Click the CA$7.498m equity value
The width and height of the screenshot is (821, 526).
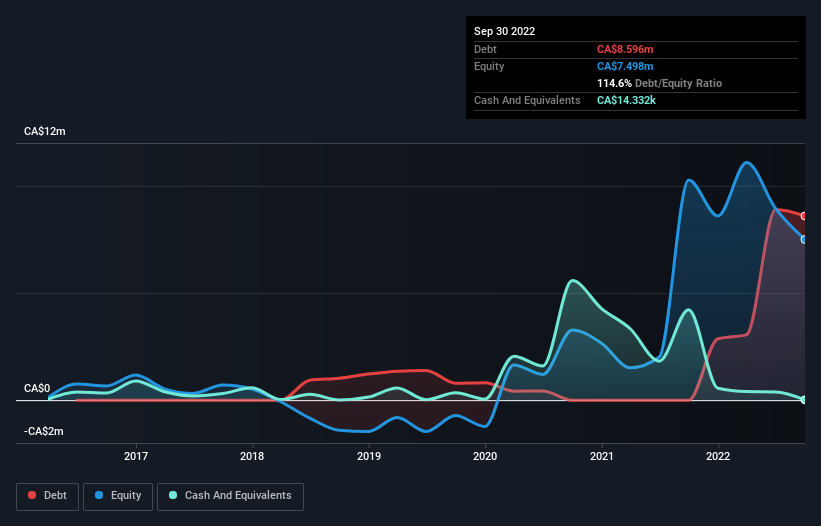tap(625, 66)
